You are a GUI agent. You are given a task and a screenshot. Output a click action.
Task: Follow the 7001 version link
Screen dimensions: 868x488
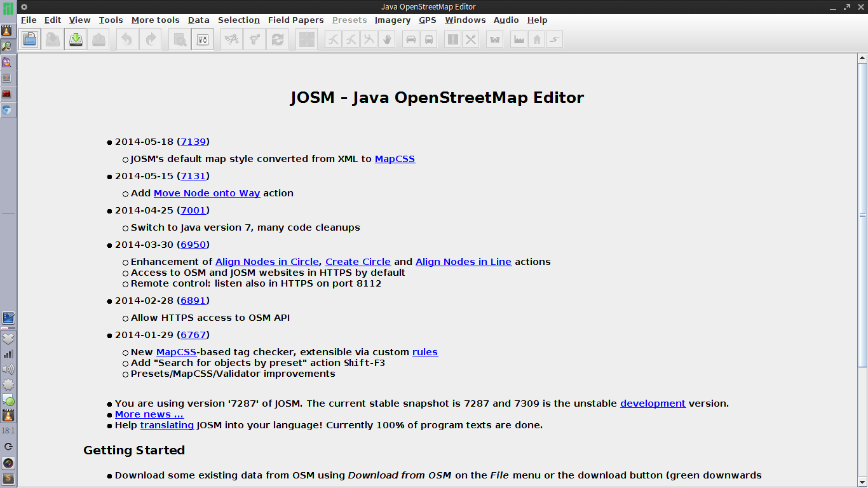click(x=193, y=210)
